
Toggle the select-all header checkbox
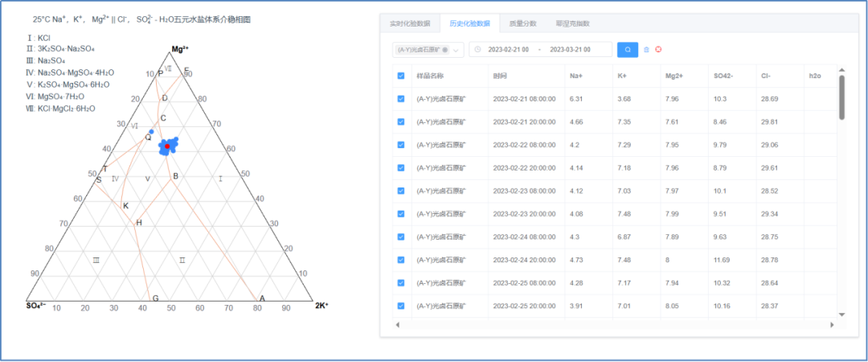click(401, 76)
